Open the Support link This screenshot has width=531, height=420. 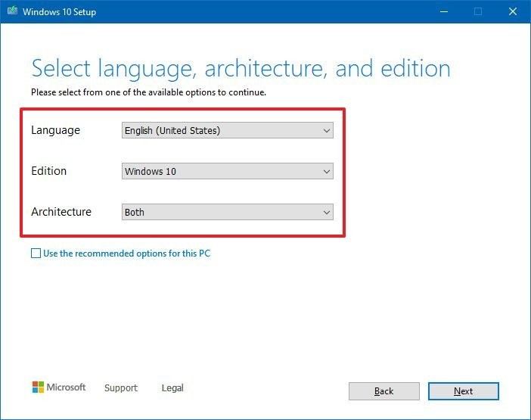(121, 388)
